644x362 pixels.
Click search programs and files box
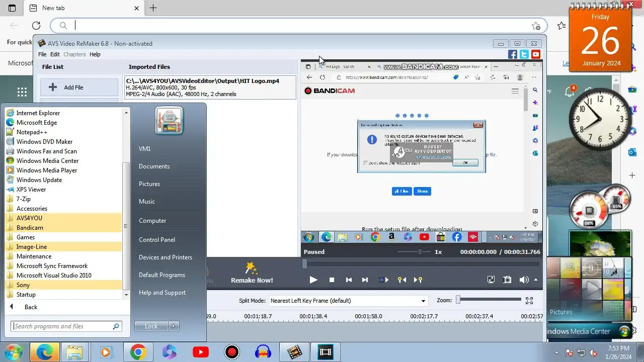click(66, 326)
